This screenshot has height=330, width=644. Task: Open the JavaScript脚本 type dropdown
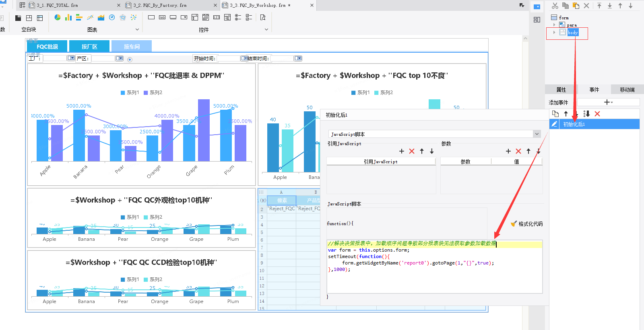click(x=537, y=134)
